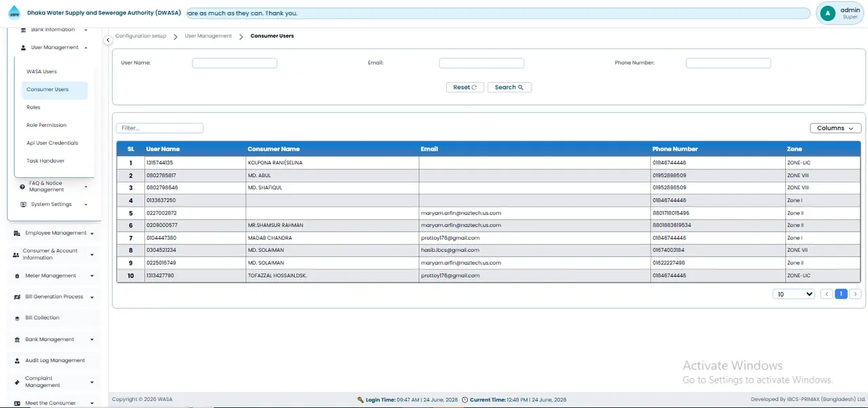Click the clock icon beside Current Time
The image size is (868, 408).
coord(465,400)
